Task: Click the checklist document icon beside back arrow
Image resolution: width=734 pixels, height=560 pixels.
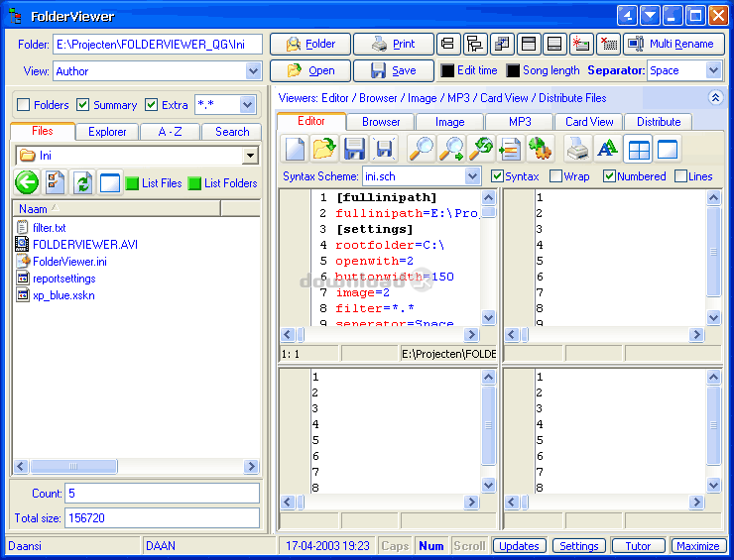Action: coord(56,182)
